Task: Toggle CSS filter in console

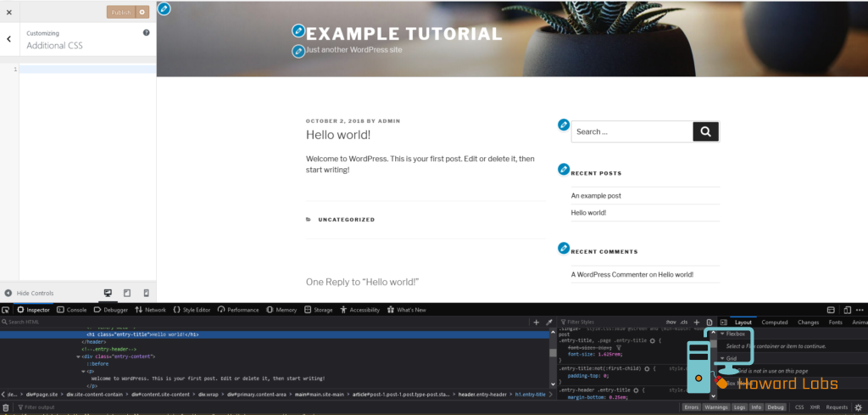Action: click(799, 407)
